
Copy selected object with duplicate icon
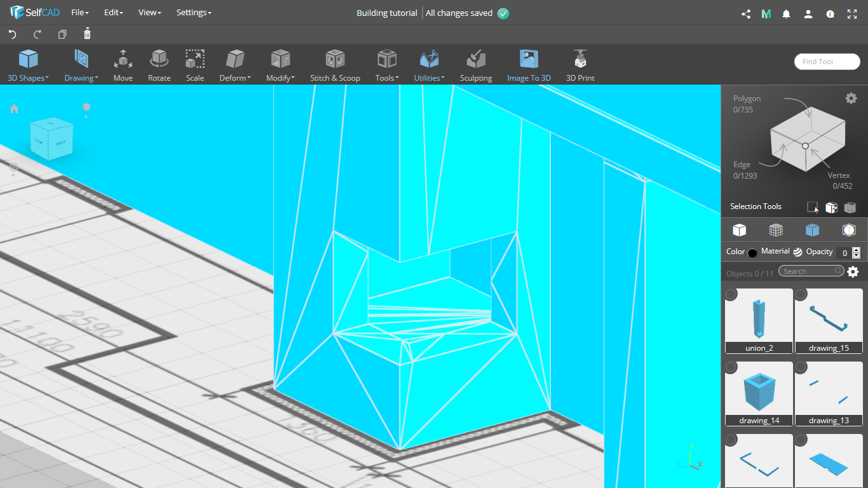62,34
